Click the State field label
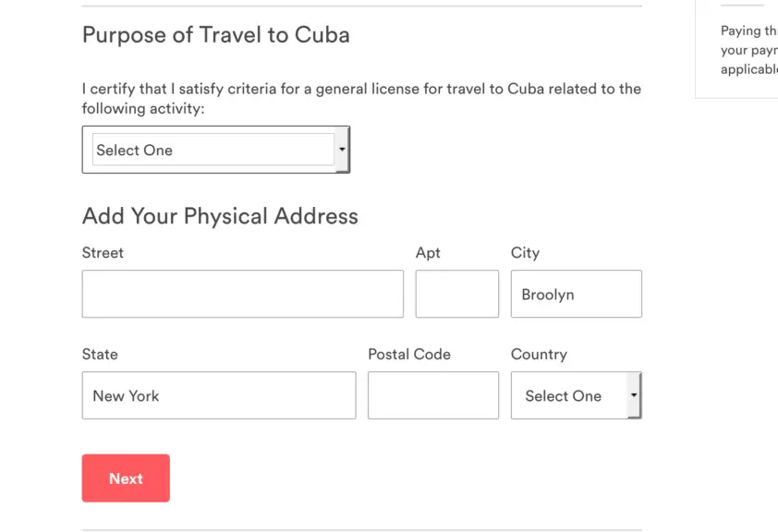 tap(100, 354)
